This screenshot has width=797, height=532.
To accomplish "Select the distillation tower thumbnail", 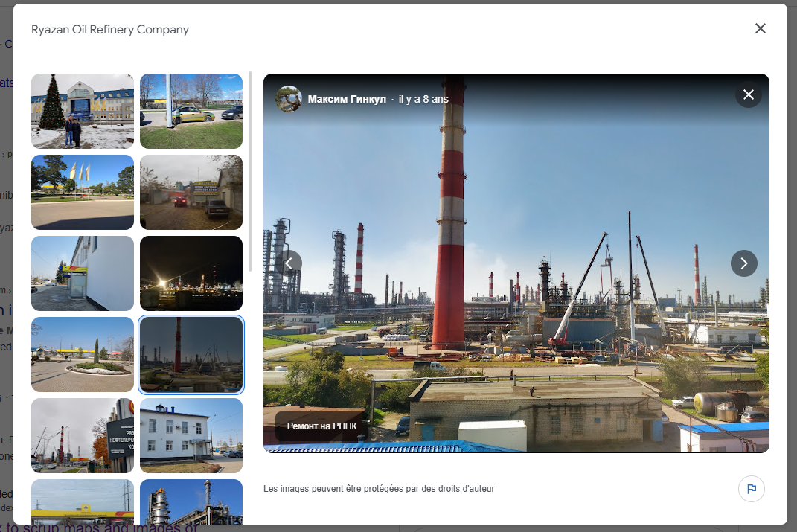I will (x=191, y=501).
